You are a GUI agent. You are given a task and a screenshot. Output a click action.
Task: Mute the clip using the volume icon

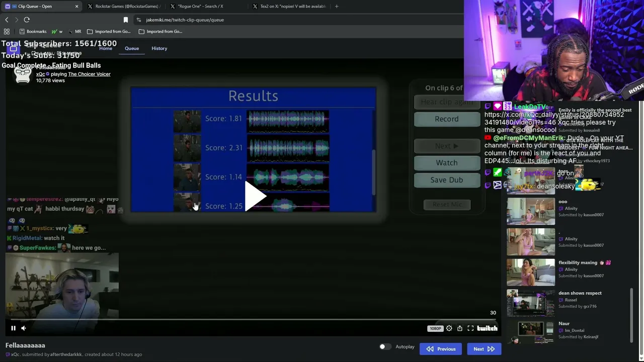click(23, 328)
